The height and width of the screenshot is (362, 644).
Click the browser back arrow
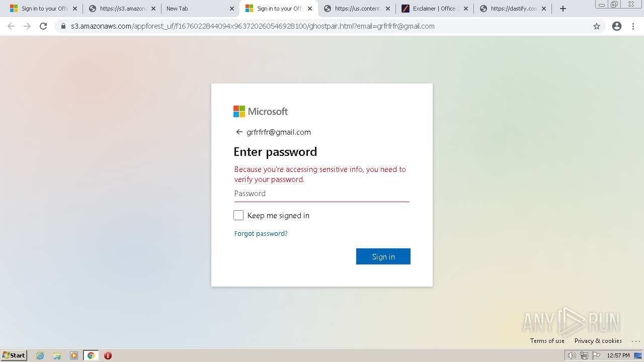click(11, 26)
